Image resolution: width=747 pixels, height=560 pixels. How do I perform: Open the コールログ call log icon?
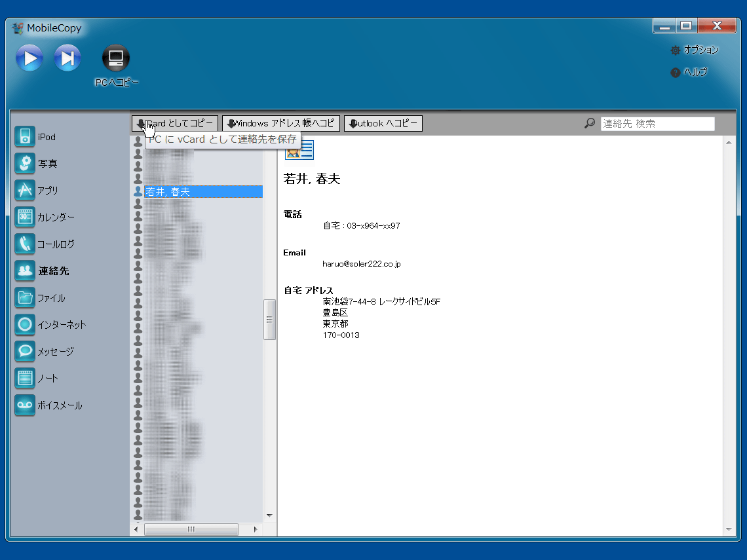tap(25, 244)
